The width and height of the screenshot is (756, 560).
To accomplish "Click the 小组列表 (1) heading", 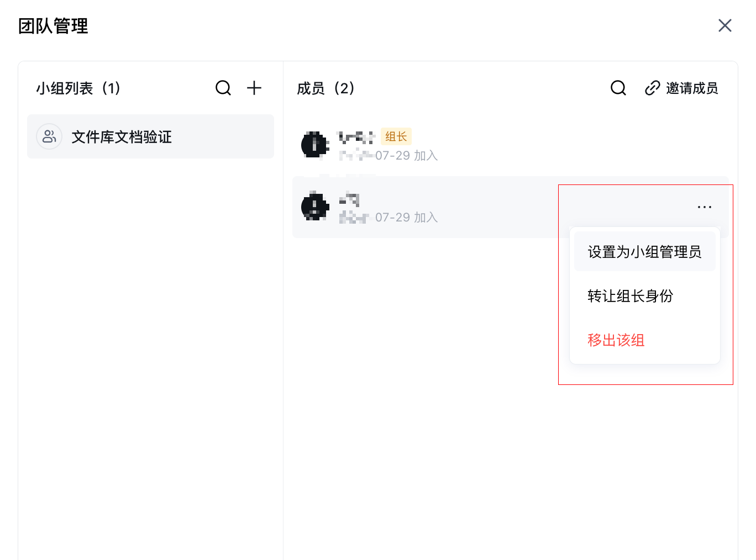I will click(78, 88).
